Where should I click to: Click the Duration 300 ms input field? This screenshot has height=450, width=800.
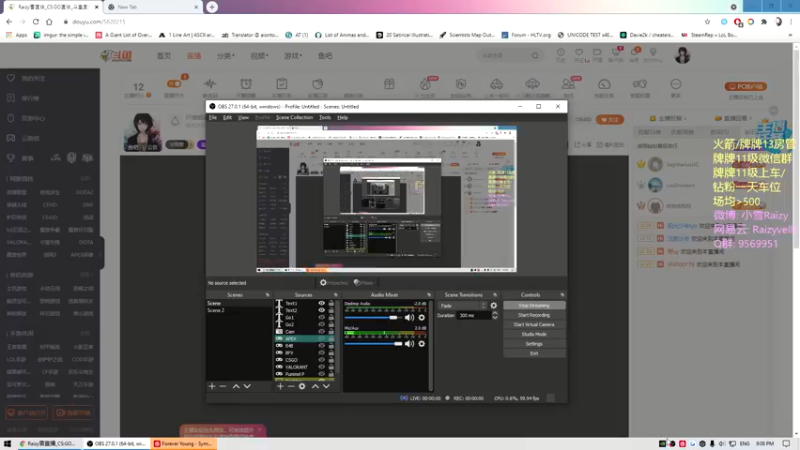473,315
